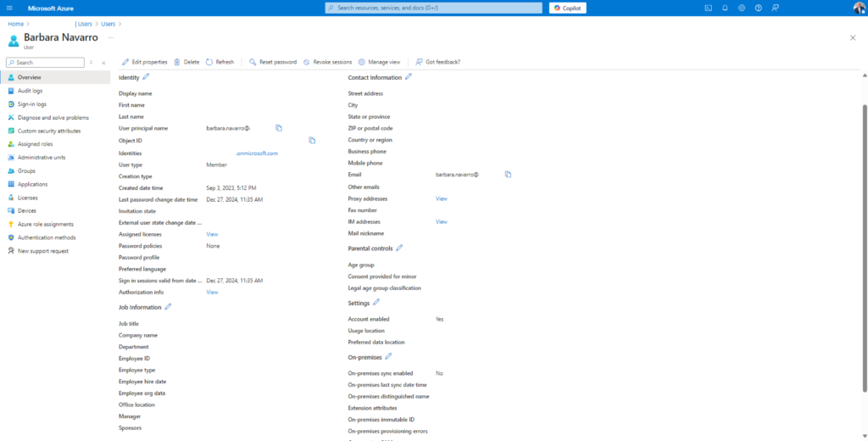The image size is (868, 441).
Task: Click the scrollbar up arrow
Action: [865, 75]
